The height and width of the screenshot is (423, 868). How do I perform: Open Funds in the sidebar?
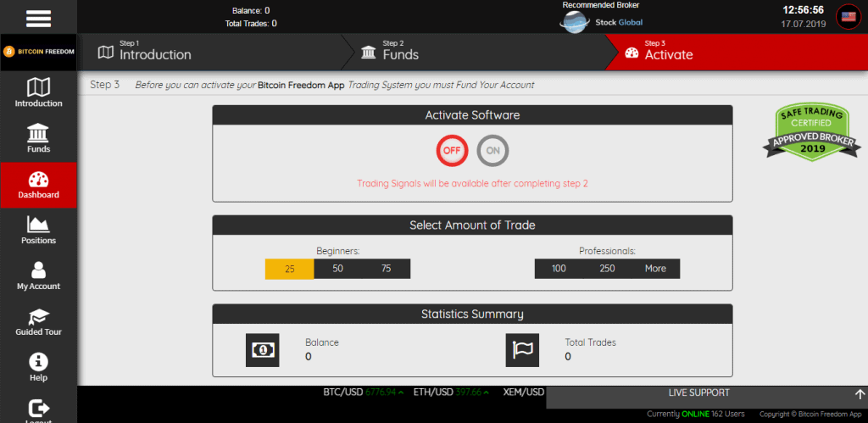[x=39, y=138]
